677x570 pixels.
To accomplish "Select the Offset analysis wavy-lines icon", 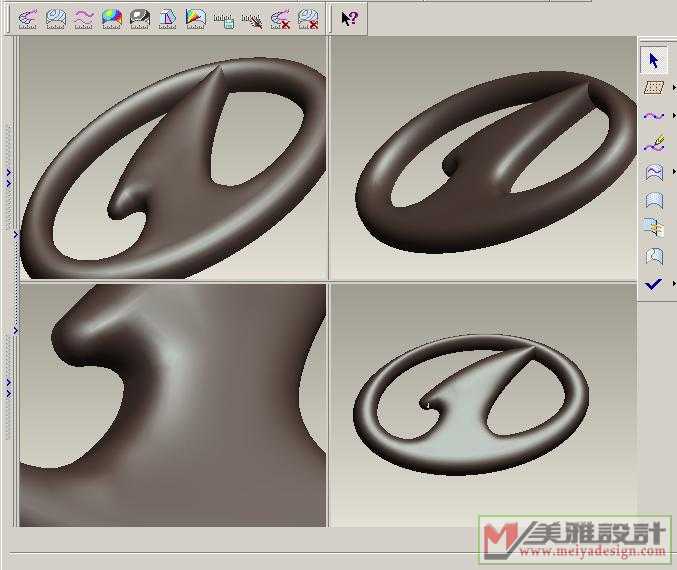I will coord(84,19).
